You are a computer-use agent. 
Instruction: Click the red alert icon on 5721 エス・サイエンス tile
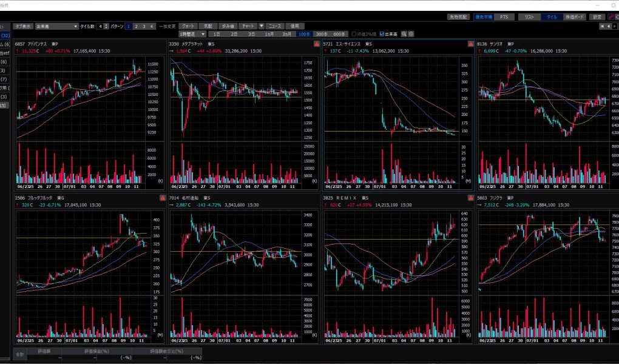(470, 44)
